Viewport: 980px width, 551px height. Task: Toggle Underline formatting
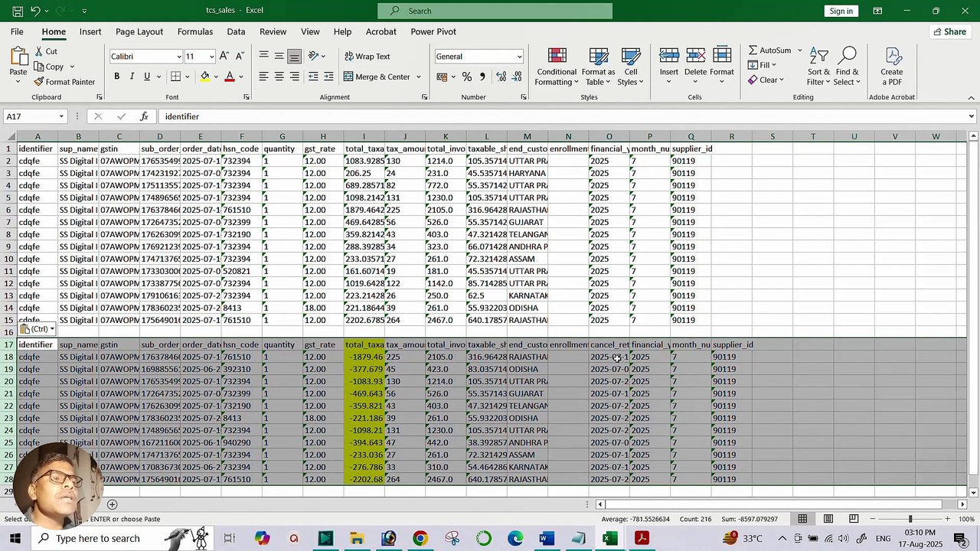(x=146, y=77)
